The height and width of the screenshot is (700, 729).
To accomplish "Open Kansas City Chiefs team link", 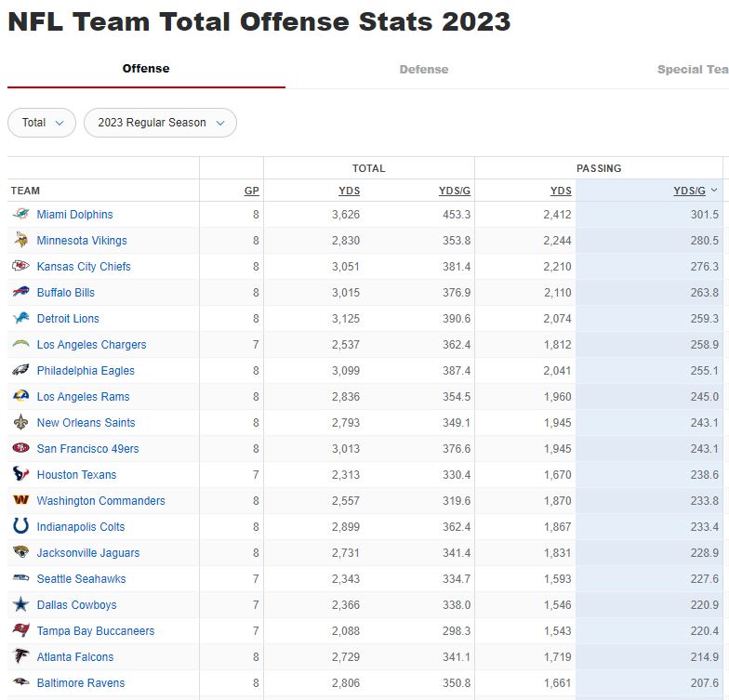I will click(x=84, y=266).
